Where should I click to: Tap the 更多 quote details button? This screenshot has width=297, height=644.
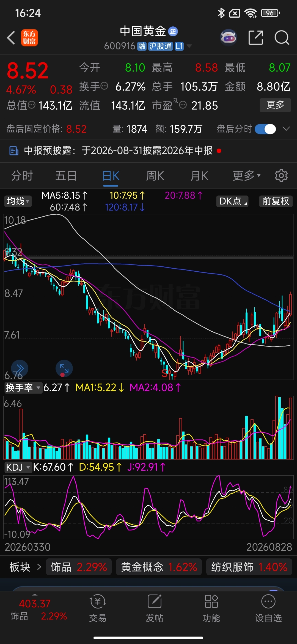[x=275, y=105]
